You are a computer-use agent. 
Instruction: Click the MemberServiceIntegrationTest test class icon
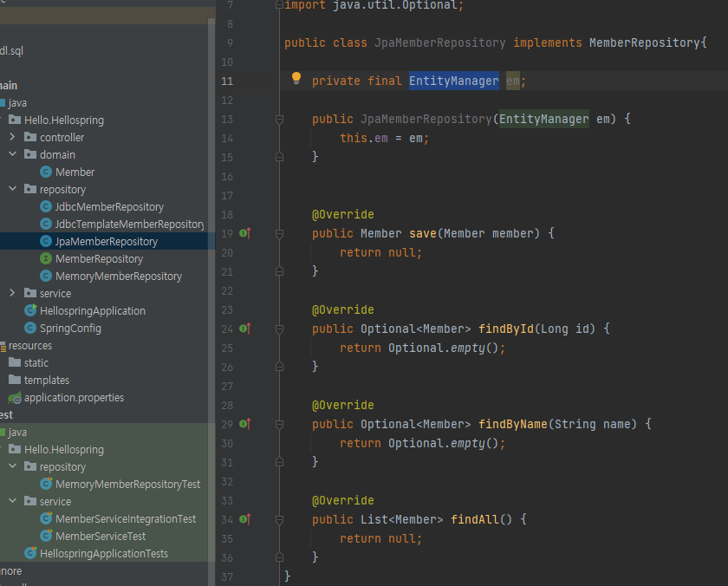(45, 518)
